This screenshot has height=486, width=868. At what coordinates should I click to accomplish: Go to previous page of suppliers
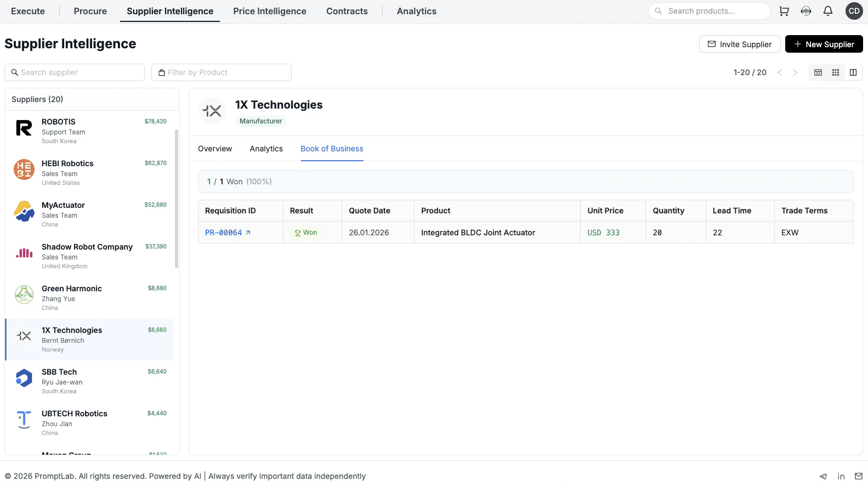click(x=779, y=72)
